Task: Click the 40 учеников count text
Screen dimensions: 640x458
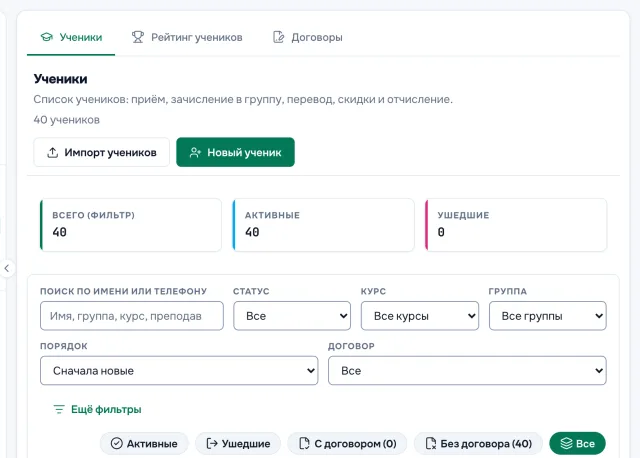Action: click(67, 120)
